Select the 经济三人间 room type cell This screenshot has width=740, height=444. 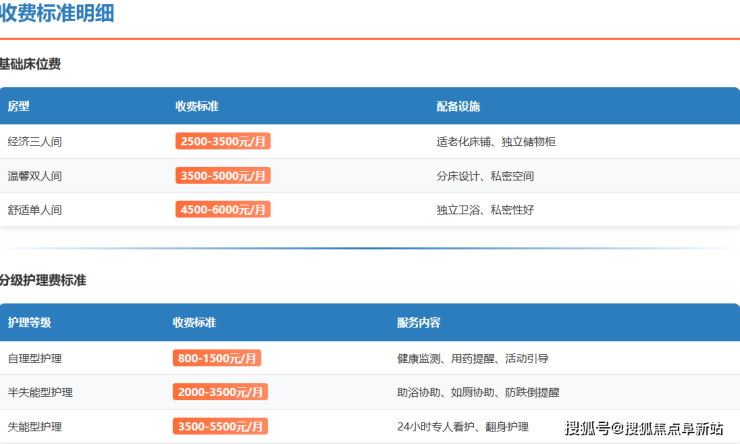[35, 142]
